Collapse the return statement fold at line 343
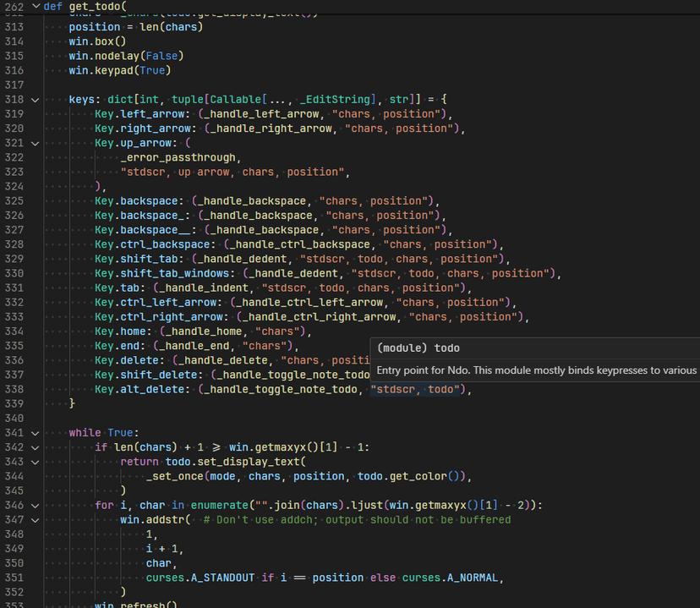 coord(36,462)
